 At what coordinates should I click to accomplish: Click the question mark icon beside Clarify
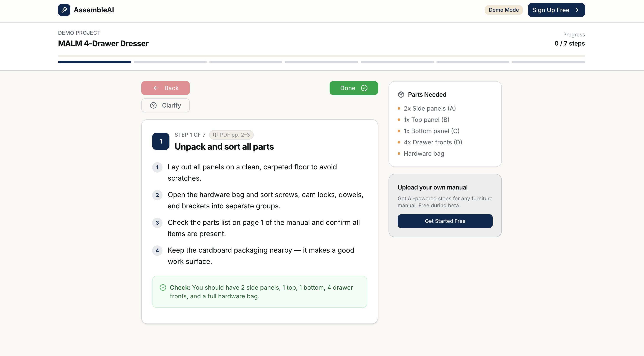coord(153,105)
